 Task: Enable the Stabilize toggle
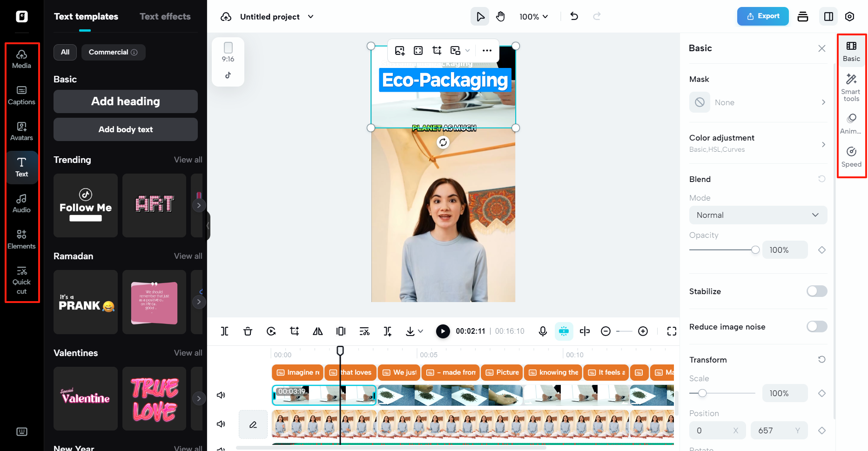[816, 291]
